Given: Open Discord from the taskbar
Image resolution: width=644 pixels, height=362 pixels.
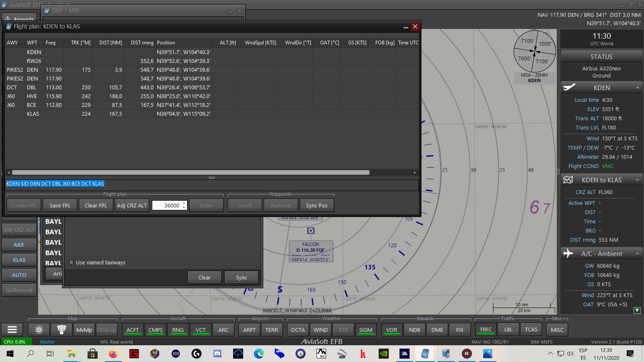Looking at the screenshot, I should click(217, 353).
